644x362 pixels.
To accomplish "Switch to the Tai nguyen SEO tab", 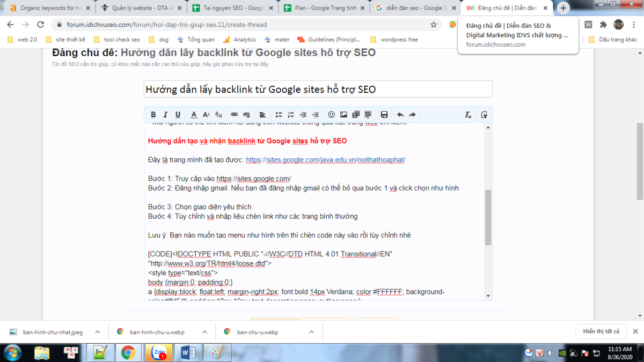I will [x=234, y=8].
